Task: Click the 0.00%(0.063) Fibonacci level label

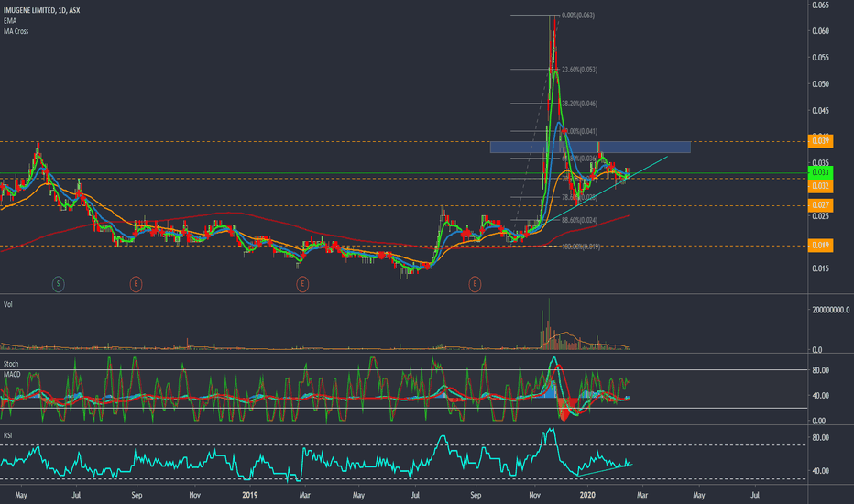Action: tap(578, 16)
